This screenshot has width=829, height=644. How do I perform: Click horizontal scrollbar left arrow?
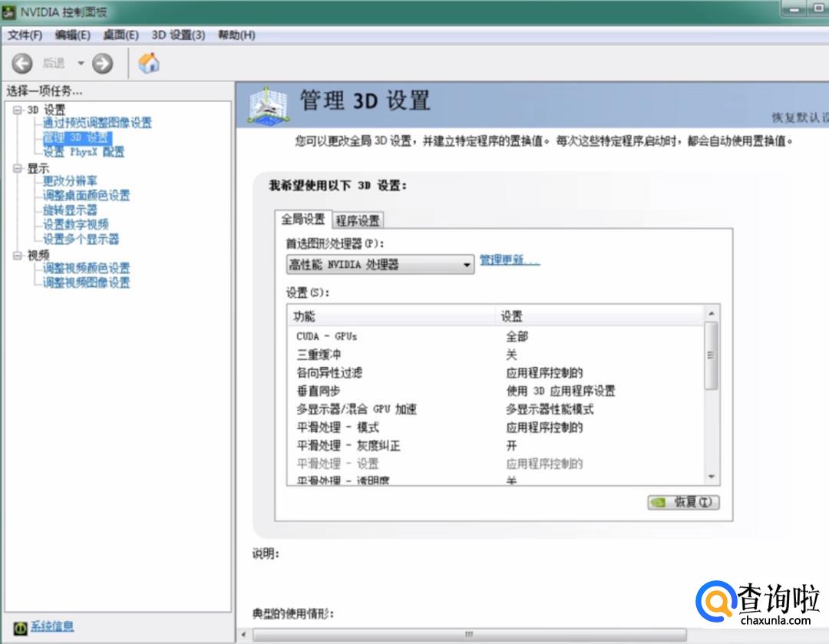243,635
